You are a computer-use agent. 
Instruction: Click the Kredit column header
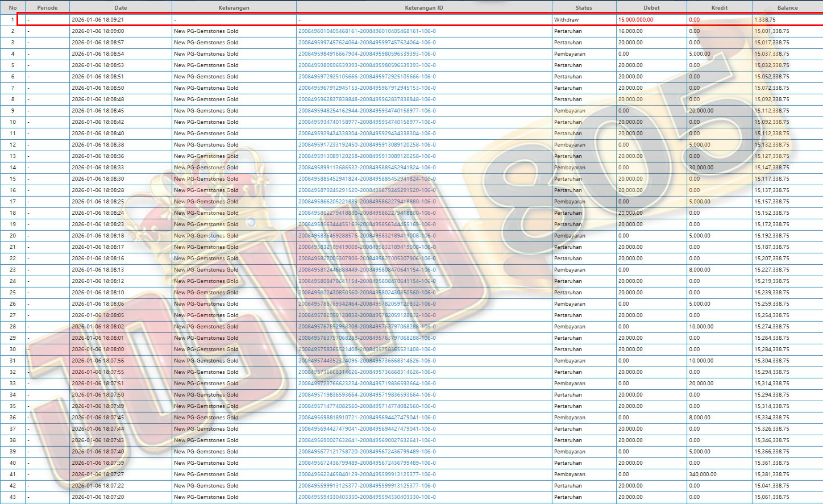point(719,8)
